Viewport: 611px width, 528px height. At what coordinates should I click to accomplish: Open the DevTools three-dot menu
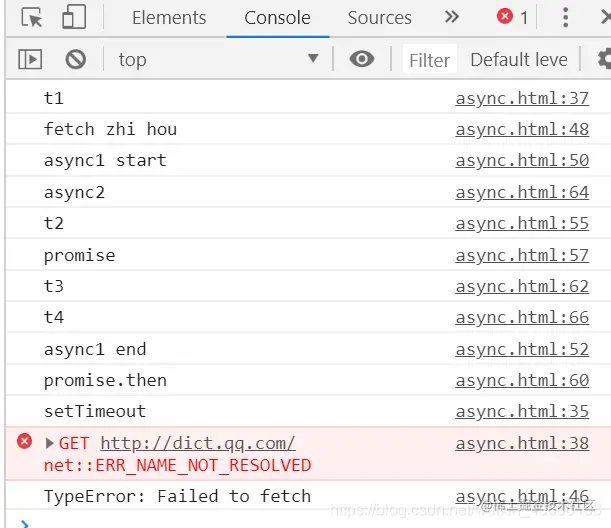coord(565,17)
